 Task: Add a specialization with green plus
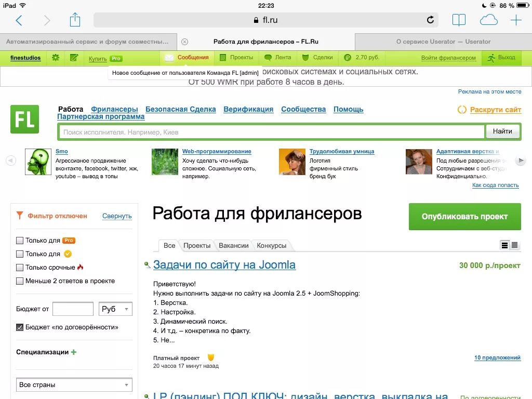click(x=74, y=352)
